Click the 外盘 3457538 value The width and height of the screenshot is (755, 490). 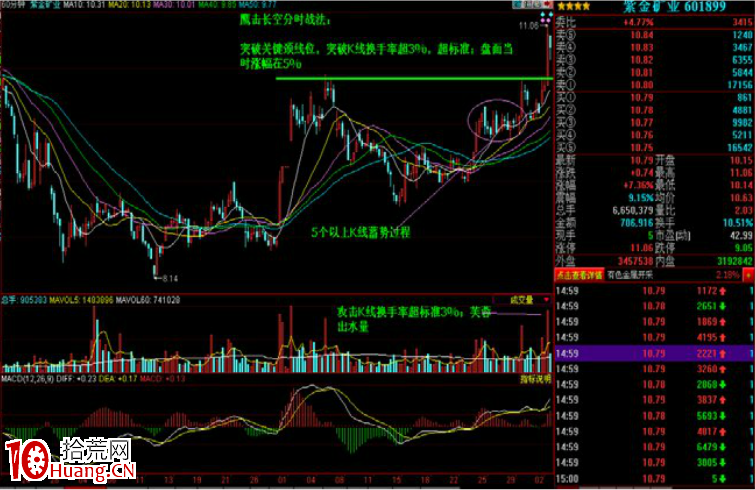coord(636,261)
